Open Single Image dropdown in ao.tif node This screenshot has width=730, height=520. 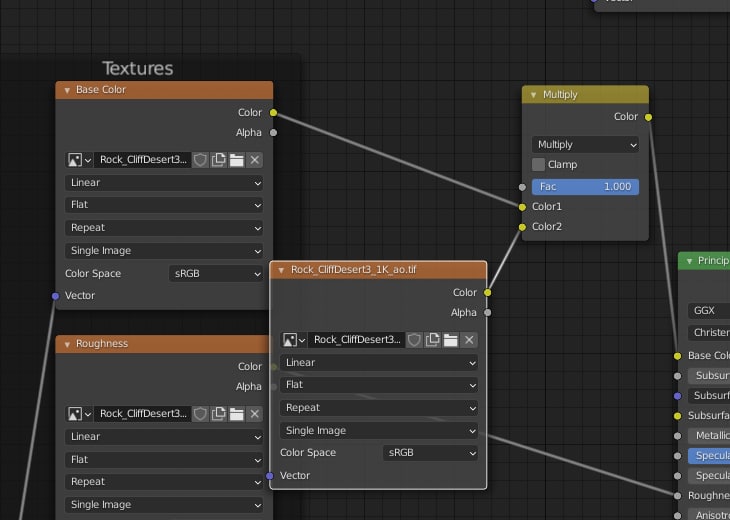pos(379,431)
